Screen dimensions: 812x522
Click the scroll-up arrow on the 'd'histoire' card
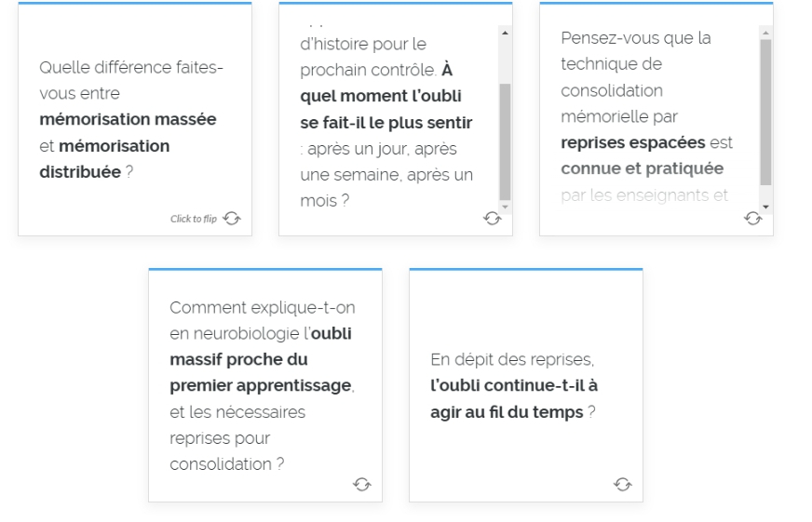(505, 33)
